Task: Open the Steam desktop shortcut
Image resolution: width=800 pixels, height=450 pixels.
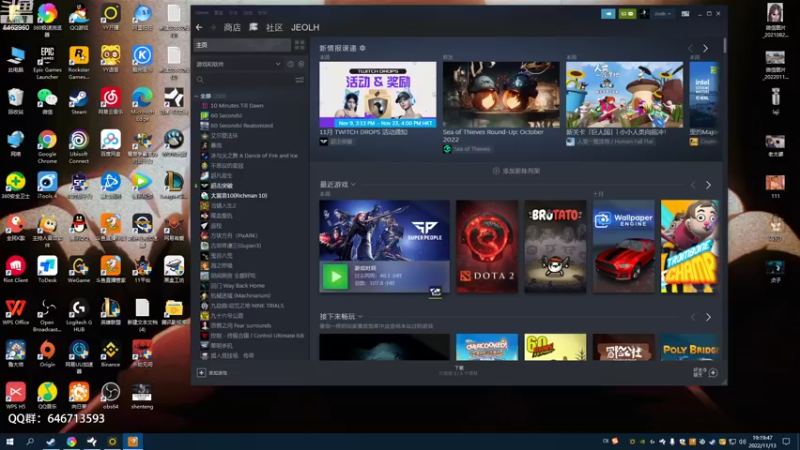Action: click(79, 102)
